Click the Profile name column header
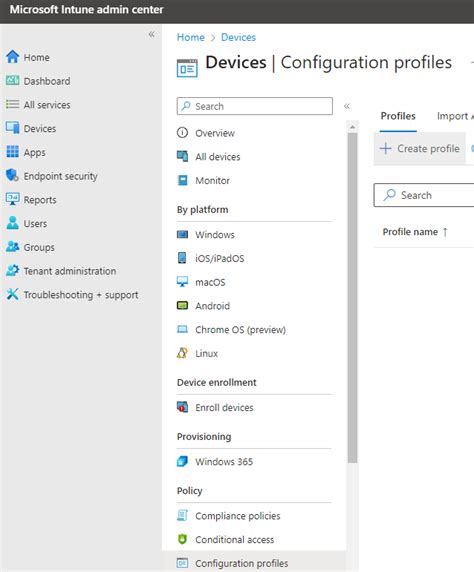The height and width of the screenshot is (572, 474). pos(410,232)
